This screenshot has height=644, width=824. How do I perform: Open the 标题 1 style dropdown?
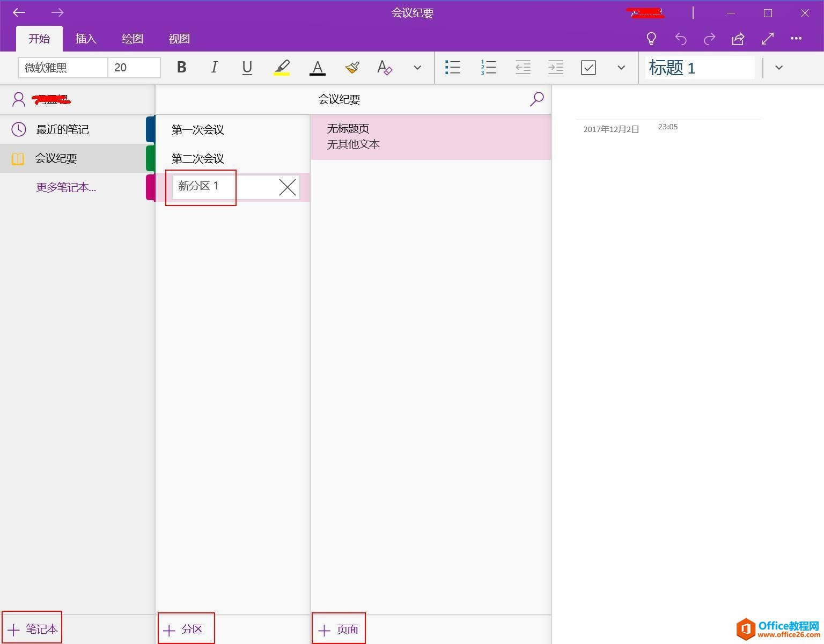click(778, 68)
